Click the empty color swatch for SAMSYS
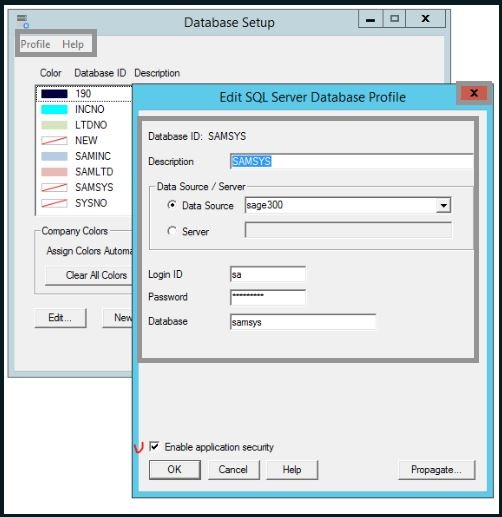Screen dimensions: 502x517 (54, 187)
